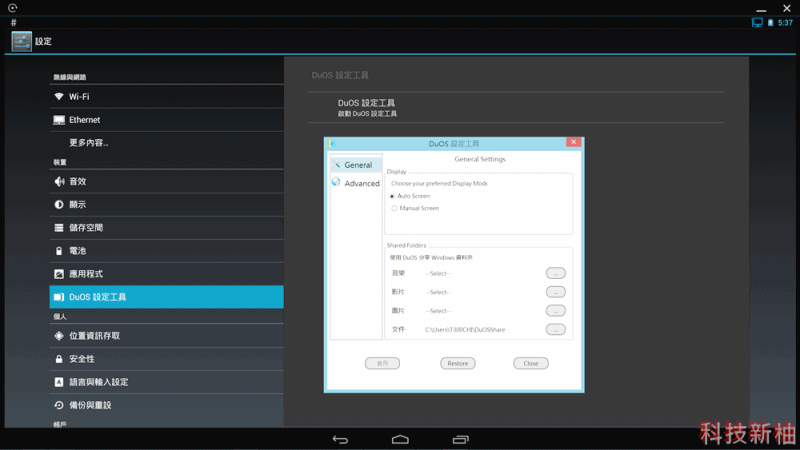Click the 音樂 --Select-- path field
The height and width of the screenshot is (450, 800).
[x=438, y=273]
